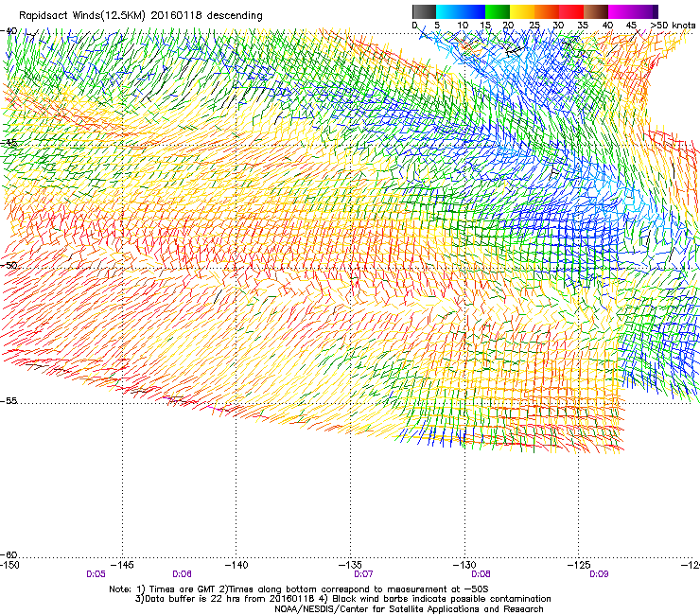Click the -45 latitude axis label
The width and height of the screenshot is (700, 615).
[x=9, y=143]
